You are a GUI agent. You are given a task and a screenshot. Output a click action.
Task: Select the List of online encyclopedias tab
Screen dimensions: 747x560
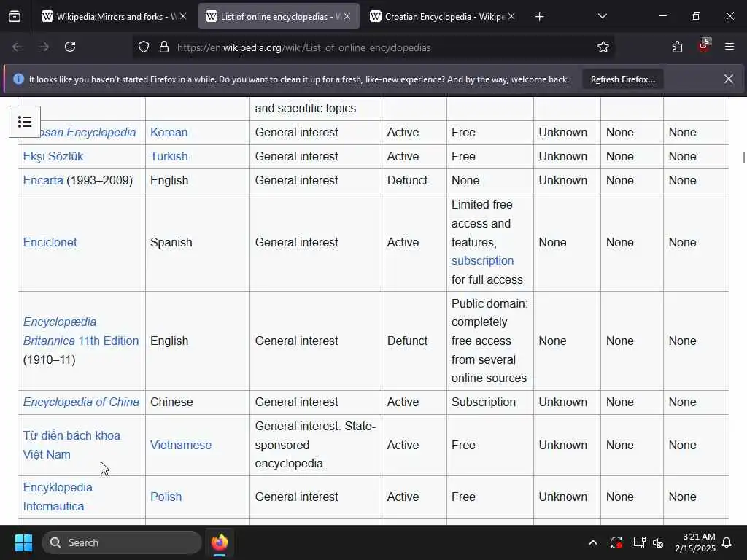coord(279,17)
